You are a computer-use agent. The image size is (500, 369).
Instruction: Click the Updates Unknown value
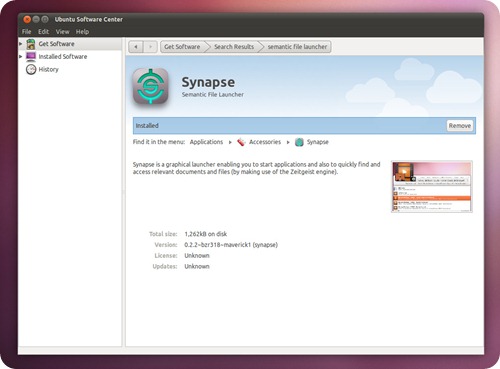(x=197, y=266)
